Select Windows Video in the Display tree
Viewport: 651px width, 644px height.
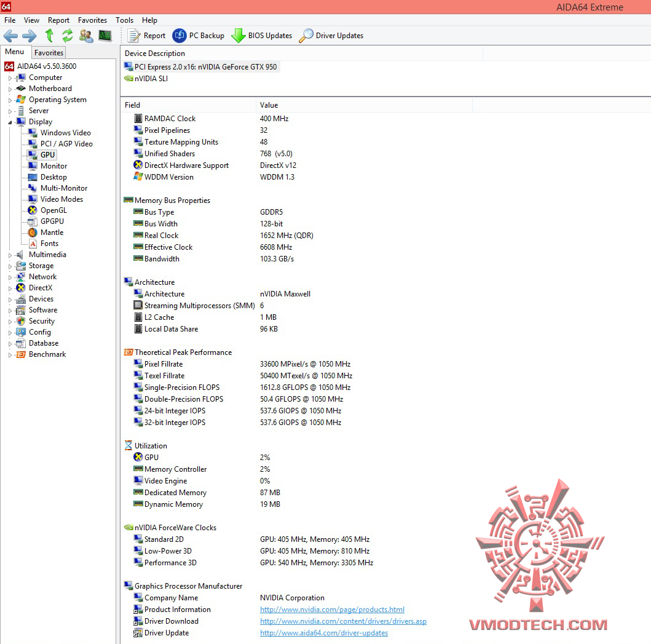coord(65,132)
